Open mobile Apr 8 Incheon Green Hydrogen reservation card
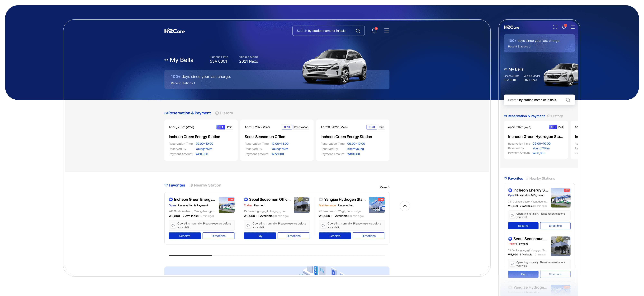 pyautogui.click(x=536, y=140)
